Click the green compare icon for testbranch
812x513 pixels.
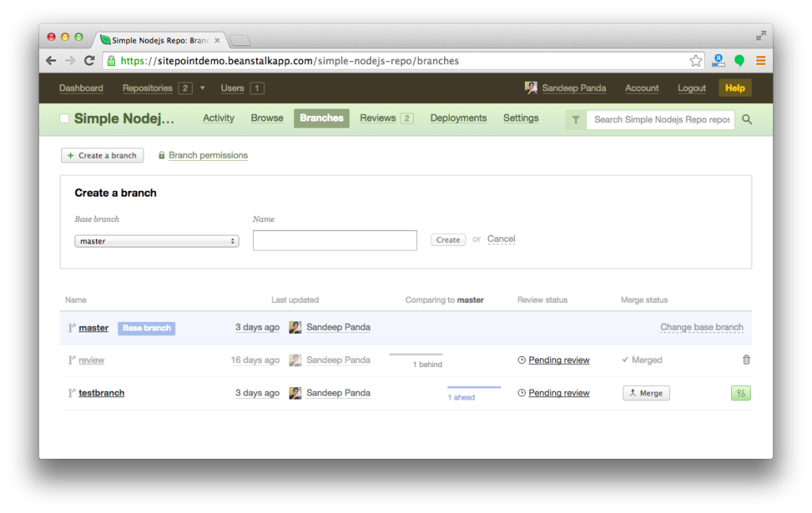(741, 392)
